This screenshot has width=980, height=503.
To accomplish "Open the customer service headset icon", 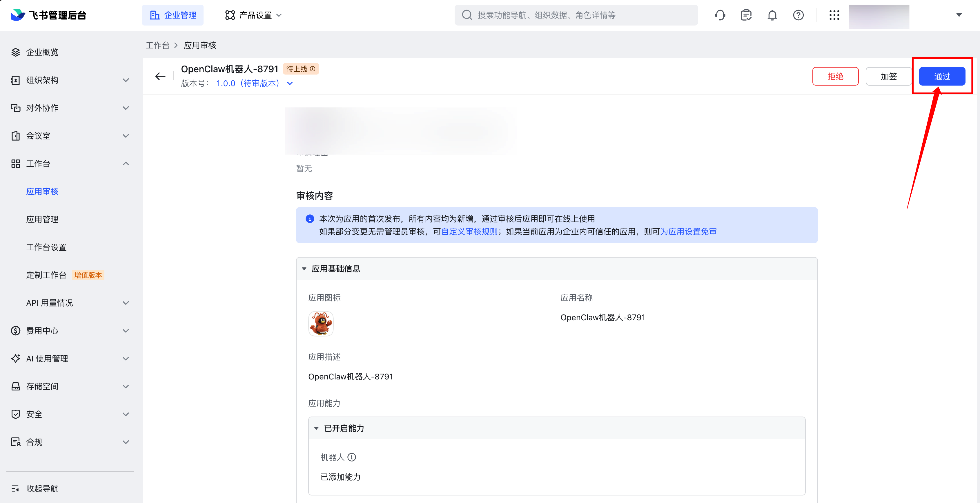I will click(x=720, y=15).
